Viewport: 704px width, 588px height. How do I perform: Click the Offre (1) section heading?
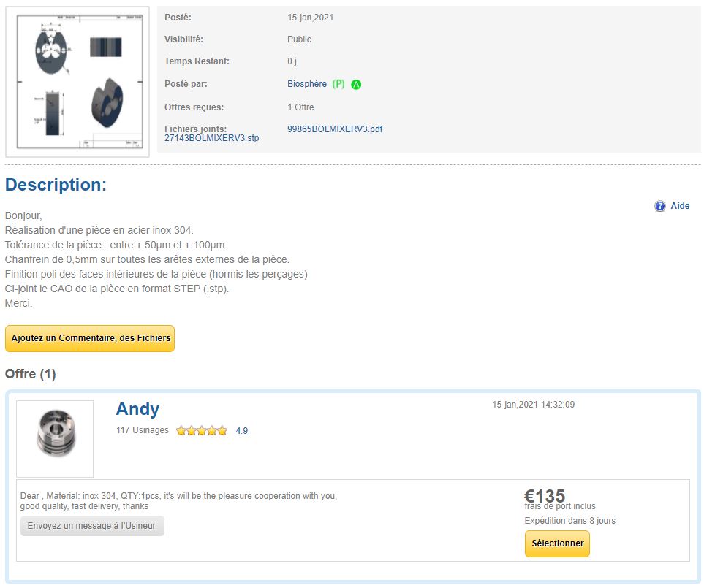tap(30, 373)
